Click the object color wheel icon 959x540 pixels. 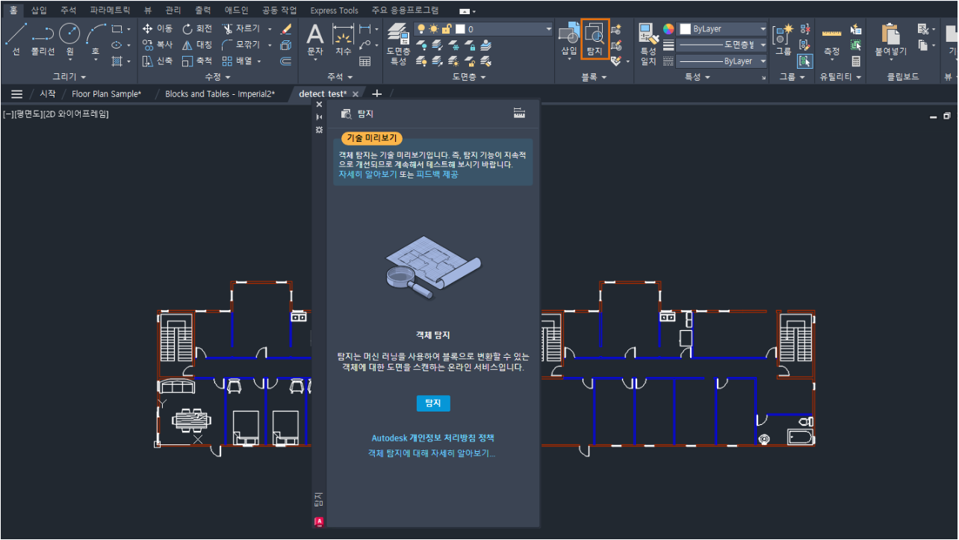pyautogui.click(x=668, y=29)
